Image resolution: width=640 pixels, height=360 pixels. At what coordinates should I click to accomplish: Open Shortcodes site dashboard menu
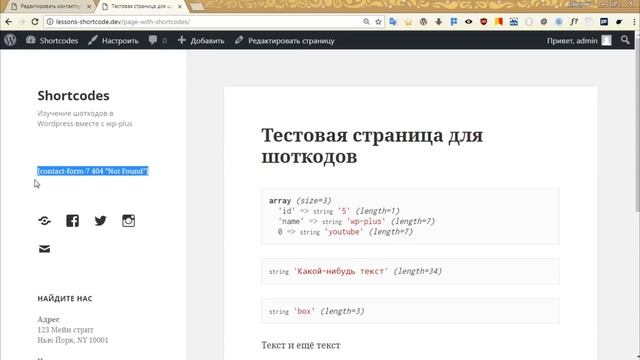(52, 40)
